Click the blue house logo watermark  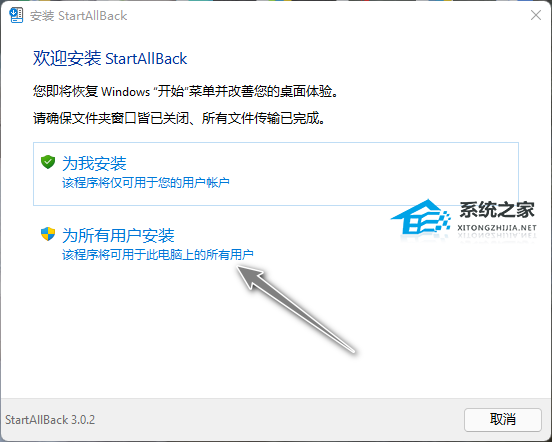click(x=421, y=217)
